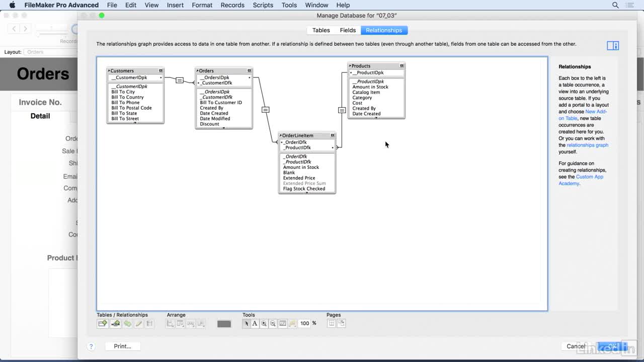Show more fields below Orders list
The image size is (644, 362).
point(223,128)
